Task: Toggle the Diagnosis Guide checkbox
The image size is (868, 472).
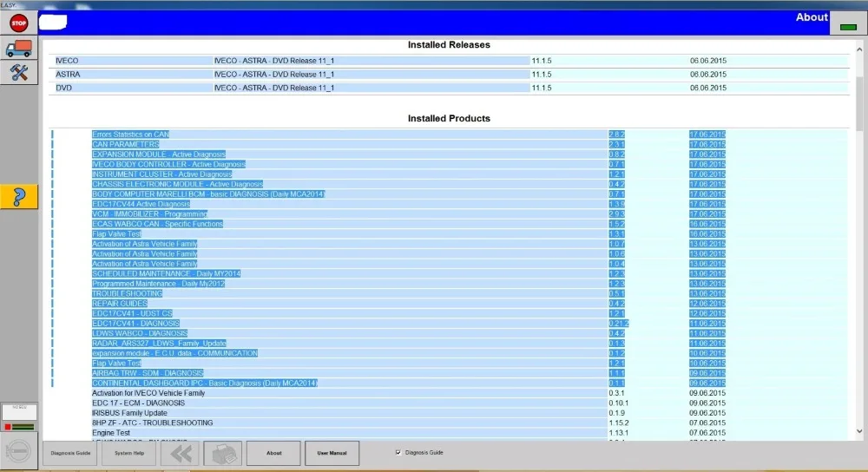Action: [x=398, y=453]
